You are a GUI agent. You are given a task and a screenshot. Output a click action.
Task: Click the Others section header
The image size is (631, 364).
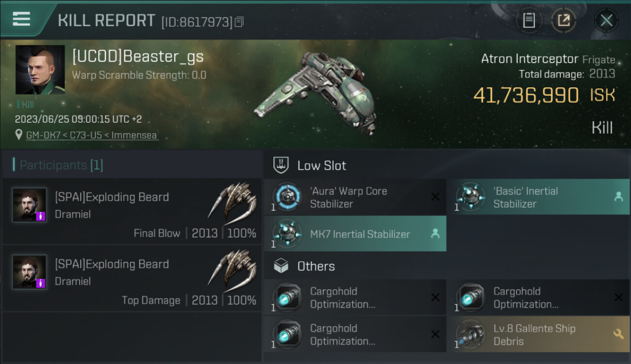[315, 266]
